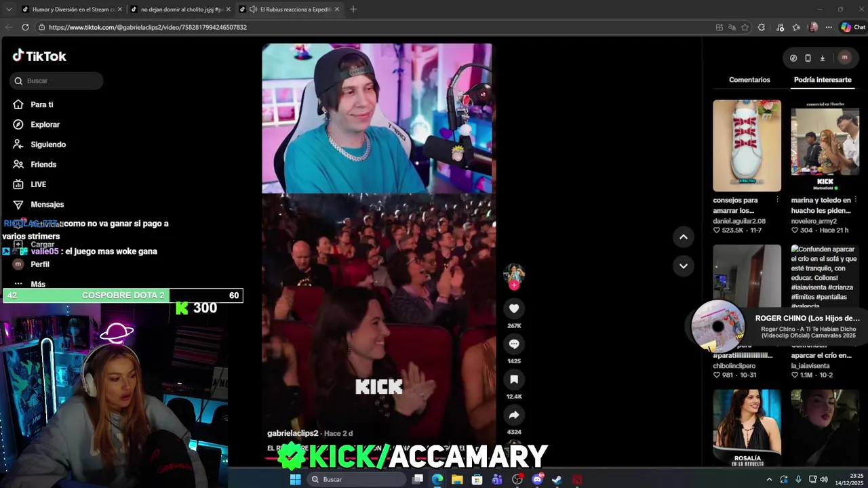Open the browser Chat copilot button

853,27
